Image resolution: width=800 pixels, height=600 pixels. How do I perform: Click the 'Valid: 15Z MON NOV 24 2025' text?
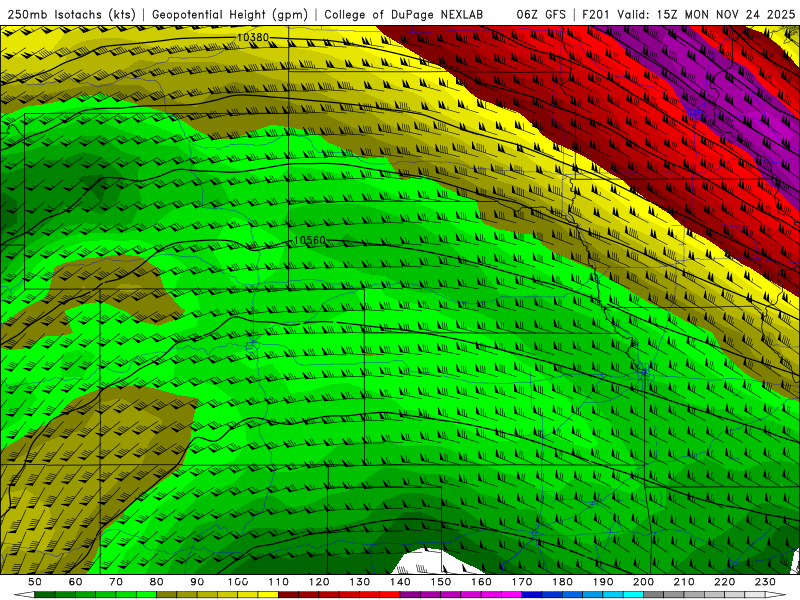(x=706, y=14)
